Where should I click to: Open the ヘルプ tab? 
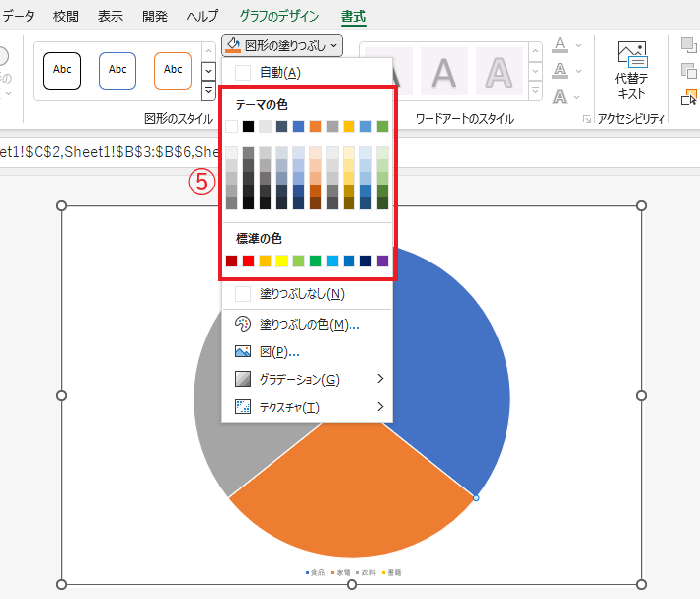[202, 16]
